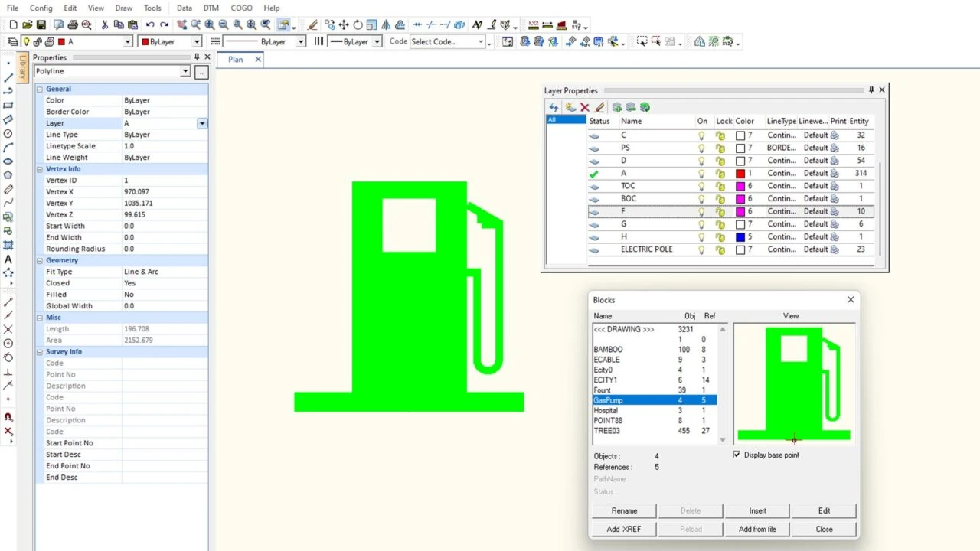The image size is (980, 551).
Task: Toggle On light bulb for layer TOC
Action: point(701,186)
